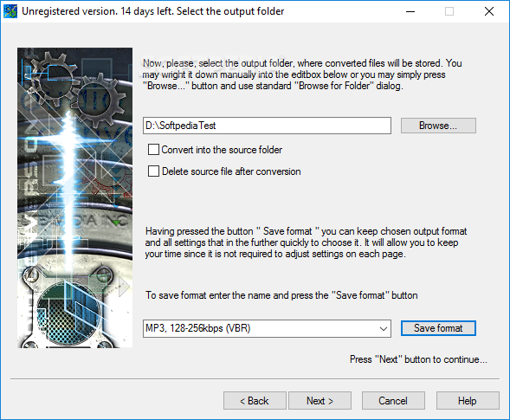
Task: Tick Delete source file after conversion
Action: pos(153,171)
